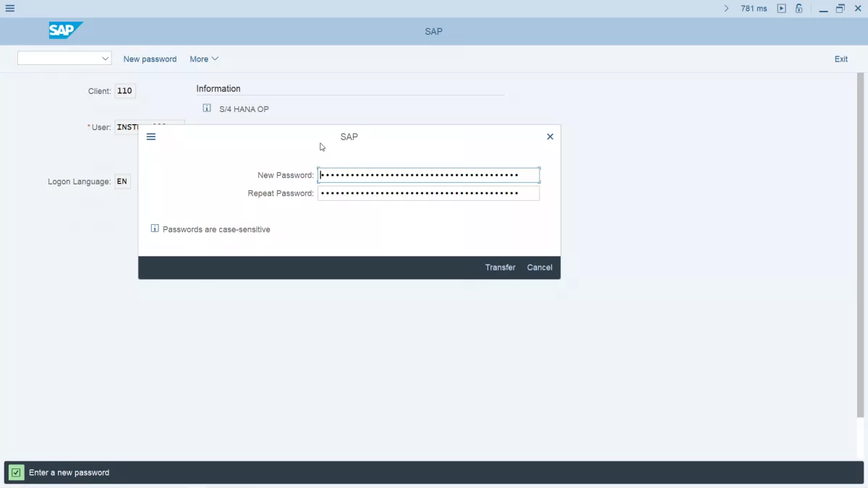The height and width of the screenshot is (488, 868).
Task: Click the green checkmark status icon
Action: (x=16, y=473)
